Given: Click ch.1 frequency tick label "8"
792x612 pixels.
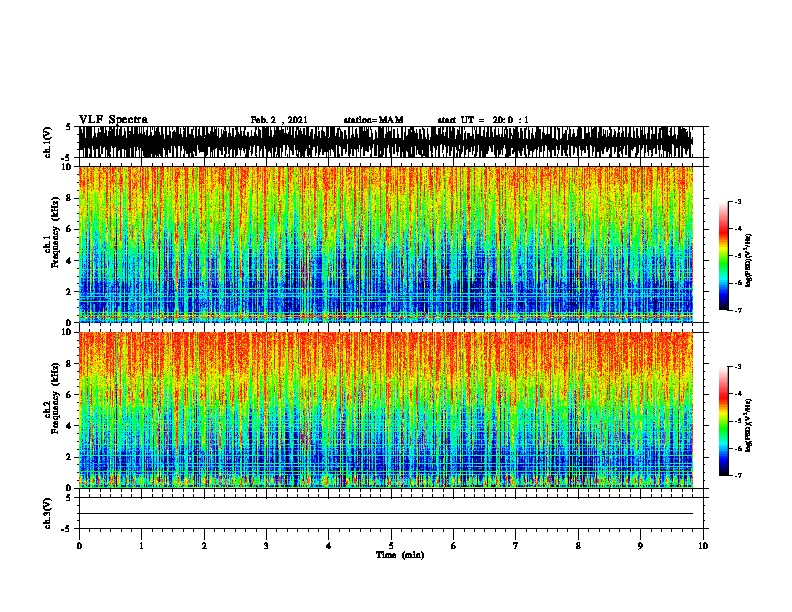Looking at the screenshot, I should coord(69,198).
